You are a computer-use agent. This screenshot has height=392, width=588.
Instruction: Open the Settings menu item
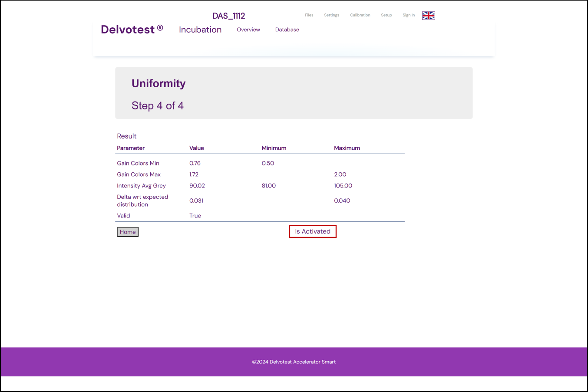coord(331,15)
